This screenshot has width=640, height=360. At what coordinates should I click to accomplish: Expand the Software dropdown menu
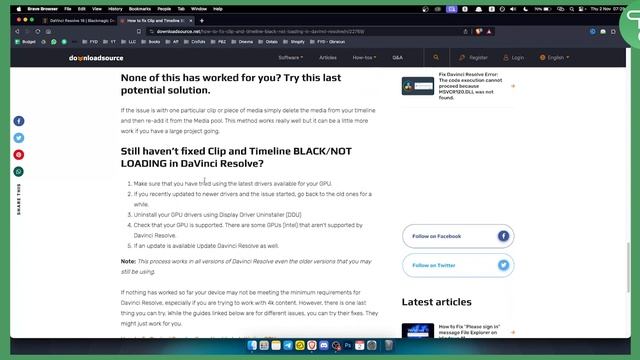[291, 58]
